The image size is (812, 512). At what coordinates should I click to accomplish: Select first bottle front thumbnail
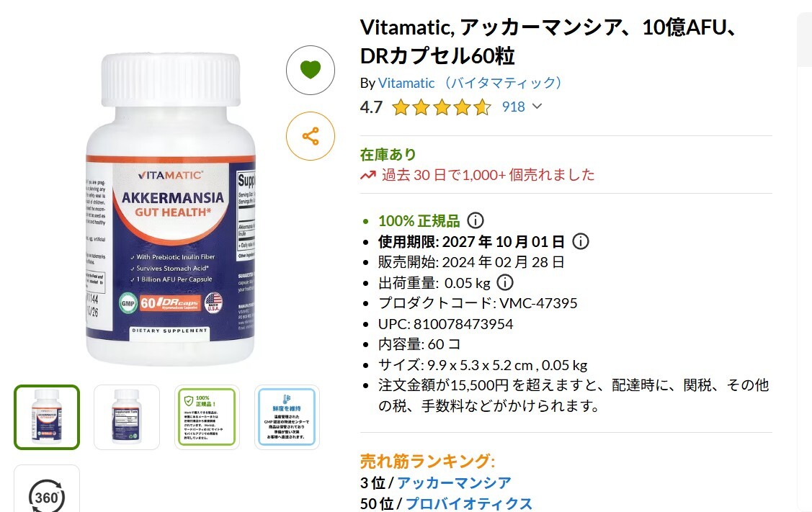coord(47,417)
